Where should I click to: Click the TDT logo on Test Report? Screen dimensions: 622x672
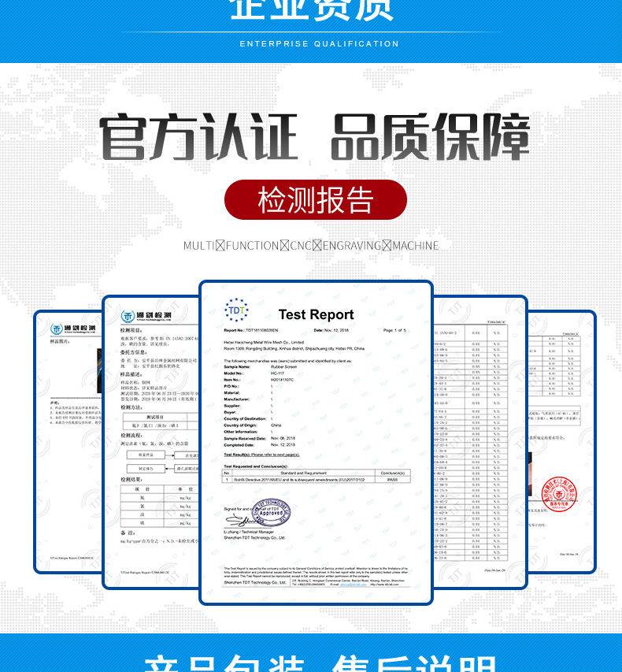tap(236, 310)
